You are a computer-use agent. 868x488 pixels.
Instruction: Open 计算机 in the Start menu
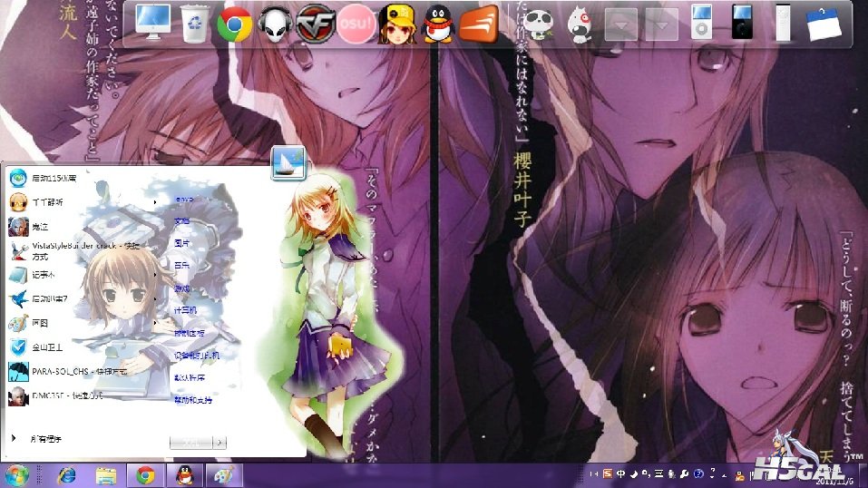pos(185,310)
